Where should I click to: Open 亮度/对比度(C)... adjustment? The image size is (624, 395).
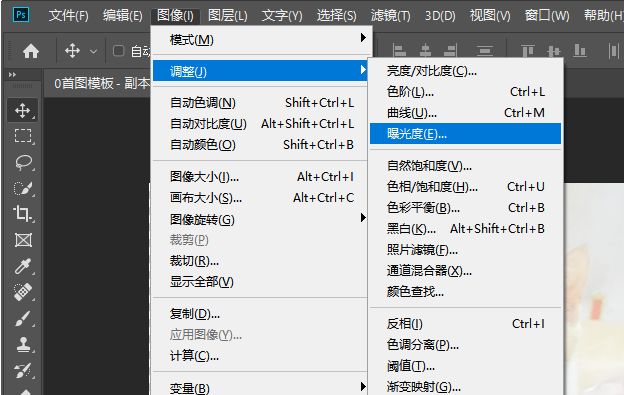coord(465,71)
